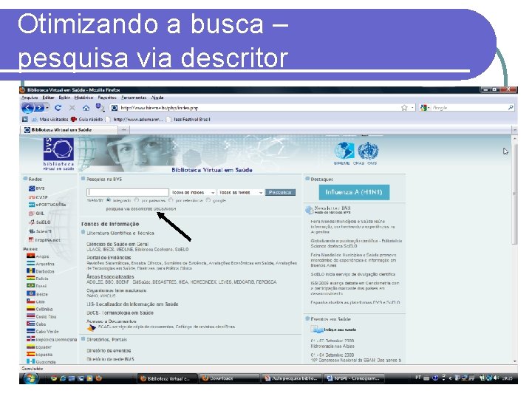Viewport: 532px width, 399px height.
Task: Open the Windows Start orb
Action: click(31, 378)
